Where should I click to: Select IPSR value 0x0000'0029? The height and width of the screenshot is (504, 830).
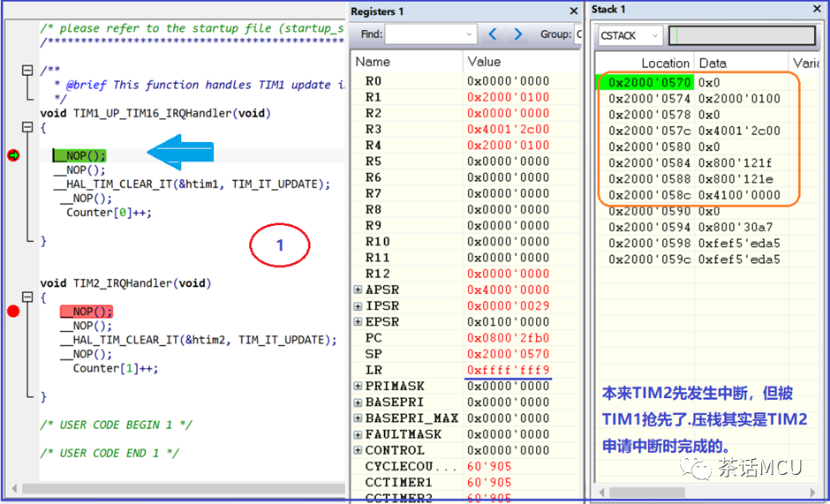tap(509, 306)
